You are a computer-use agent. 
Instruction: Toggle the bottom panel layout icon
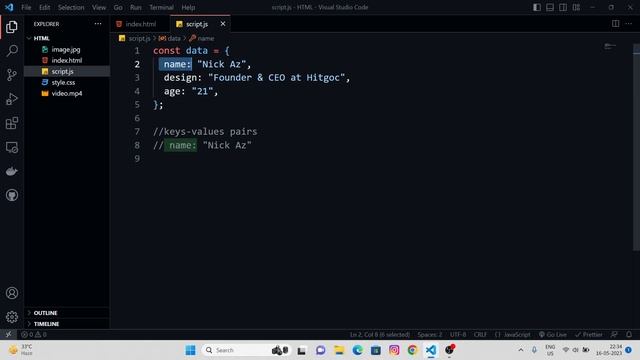(550, 7)
